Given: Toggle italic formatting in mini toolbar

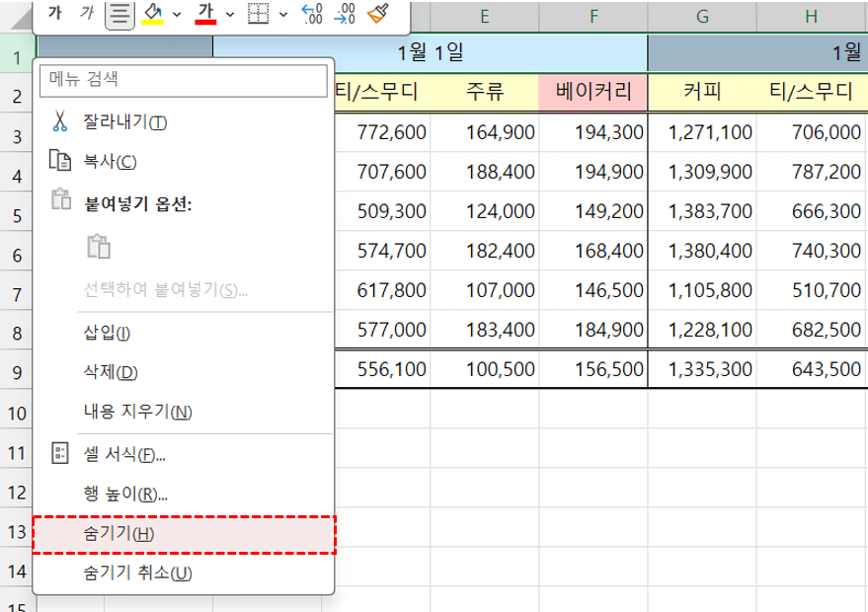Looking at the screenshot, I should click(87, 14).
